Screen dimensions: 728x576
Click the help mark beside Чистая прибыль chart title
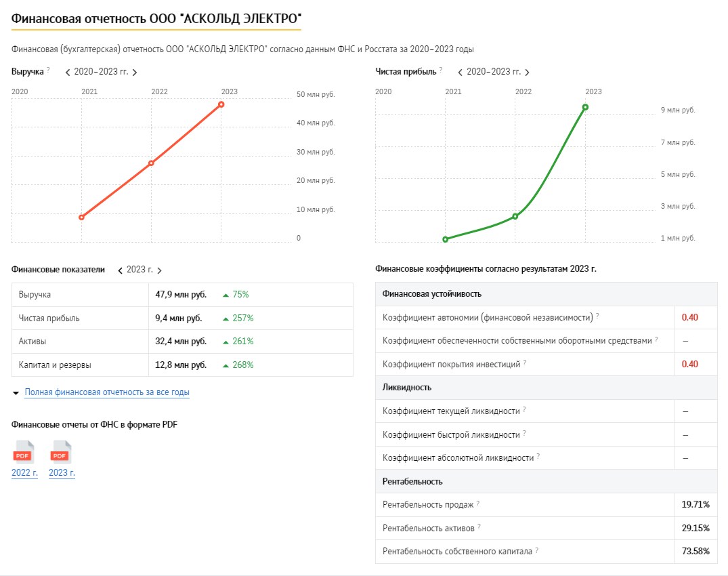point(441,70)
